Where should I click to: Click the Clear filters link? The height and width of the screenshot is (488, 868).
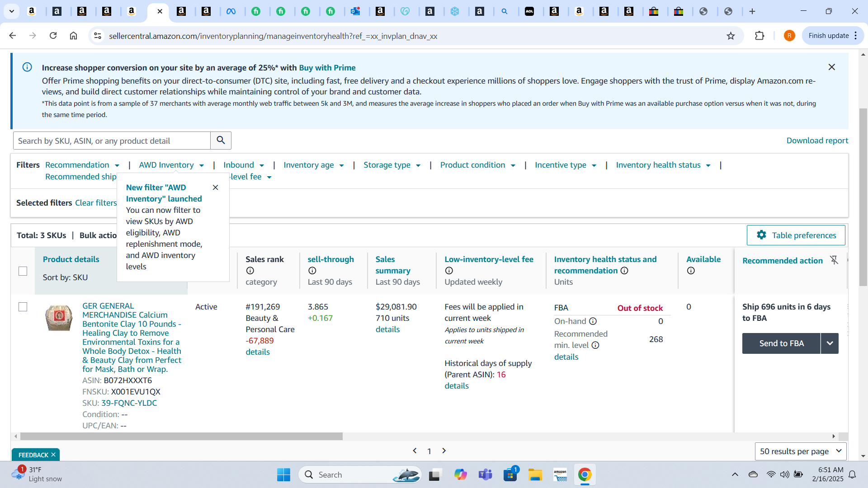pos(96,203)
